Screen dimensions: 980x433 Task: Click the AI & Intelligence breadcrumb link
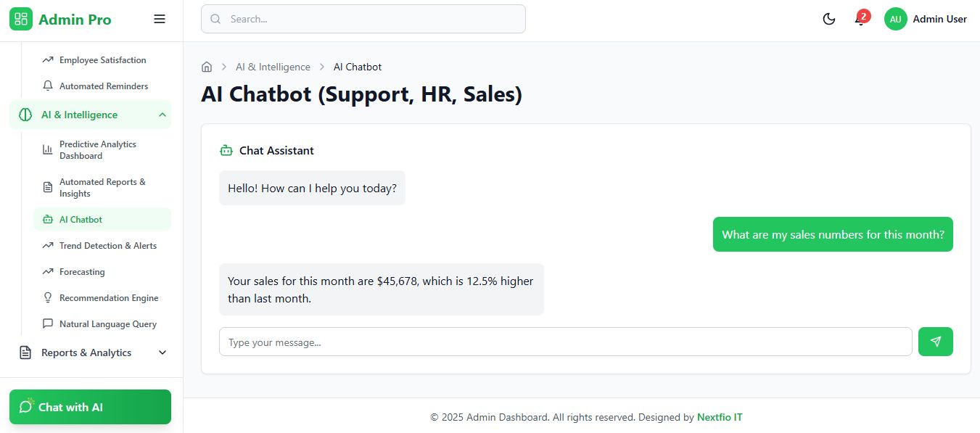(x=273, y=67)
